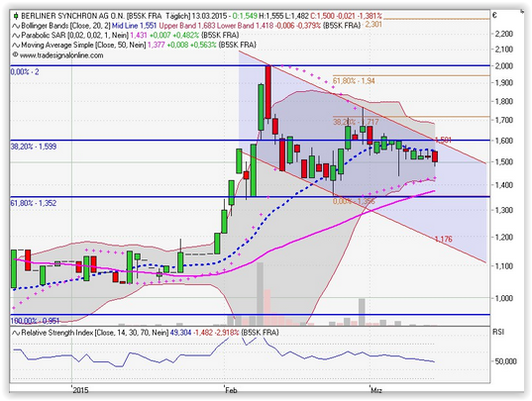Image resolution: width=532 pixels, height=401 pixels.
Task: Click the 1,000 price axis value
Action: click(x=504, y=298)
